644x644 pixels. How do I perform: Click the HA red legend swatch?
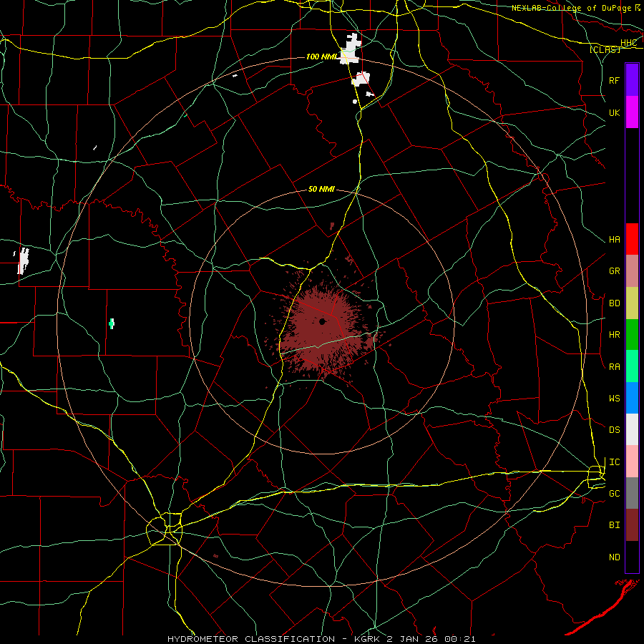click(632, 239)
